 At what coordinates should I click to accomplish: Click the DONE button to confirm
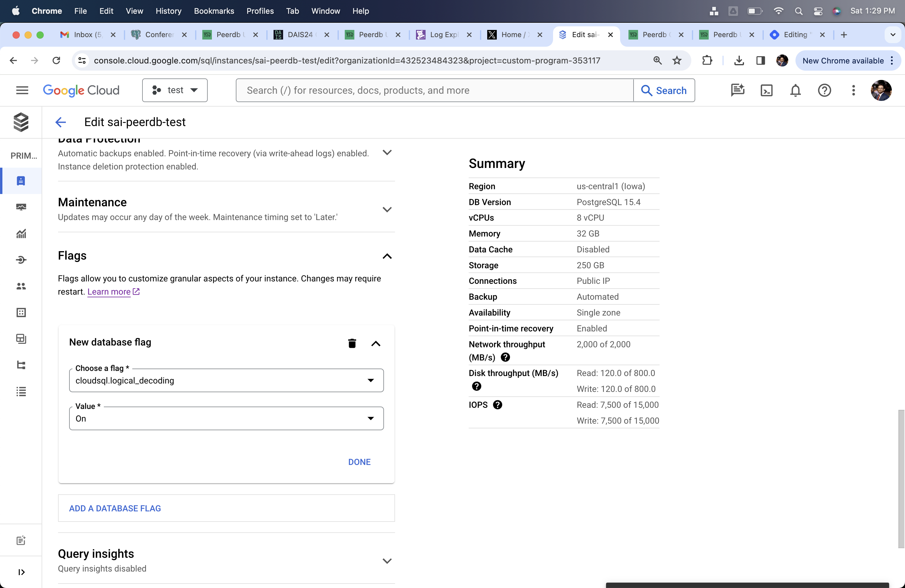(x=359, y=461)
